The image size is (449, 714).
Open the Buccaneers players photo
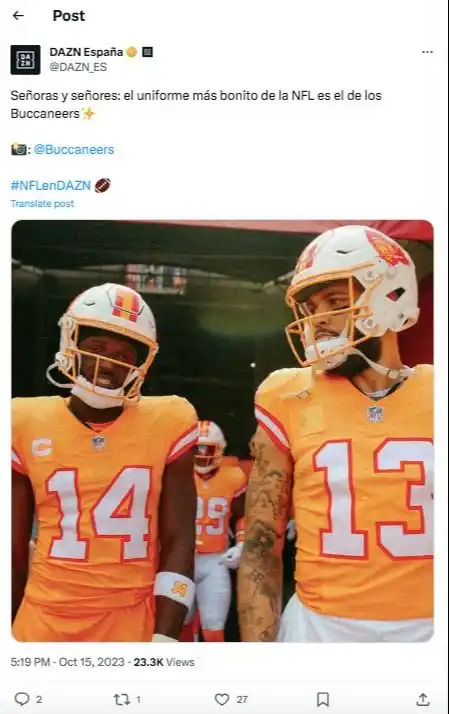tap(222, 431)
